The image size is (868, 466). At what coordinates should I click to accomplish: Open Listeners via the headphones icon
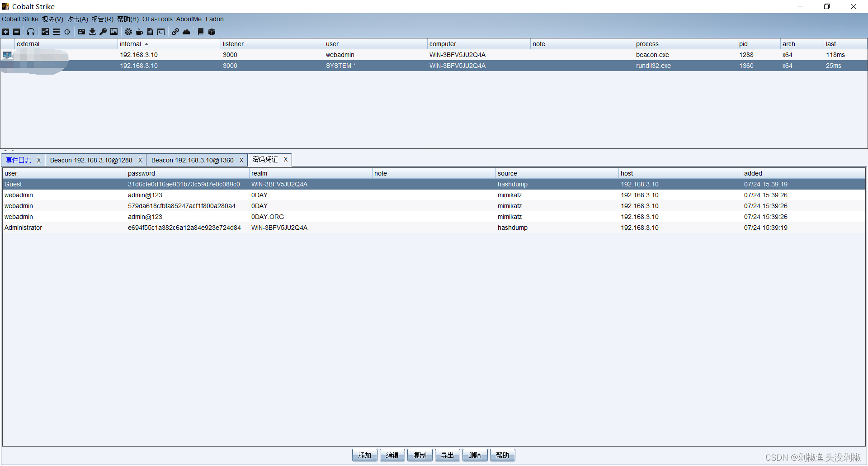tap(31, 32)
